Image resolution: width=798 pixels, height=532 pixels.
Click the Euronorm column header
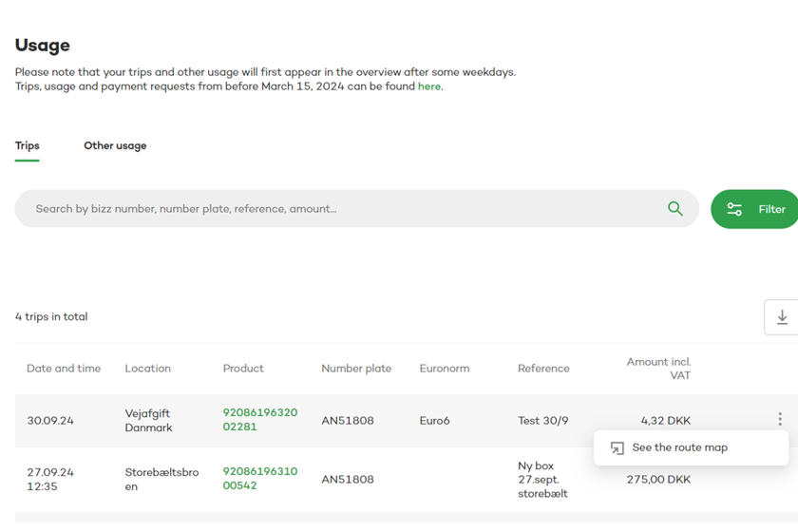445,369
